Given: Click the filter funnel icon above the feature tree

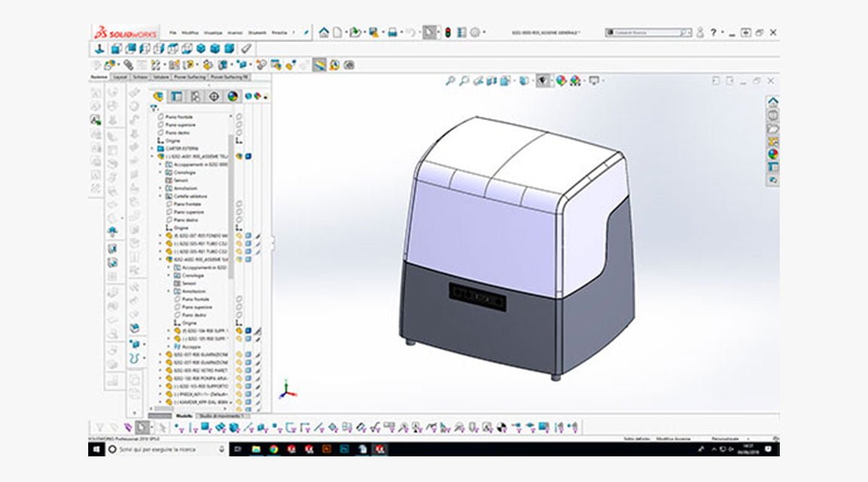Looking at the screenshot, I should coord(154,108).
